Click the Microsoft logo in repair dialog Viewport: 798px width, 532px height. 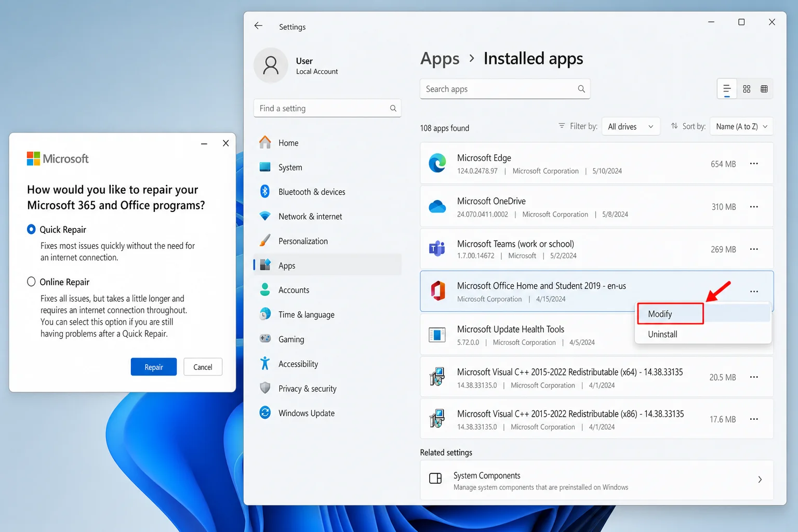tap(58, 158)
